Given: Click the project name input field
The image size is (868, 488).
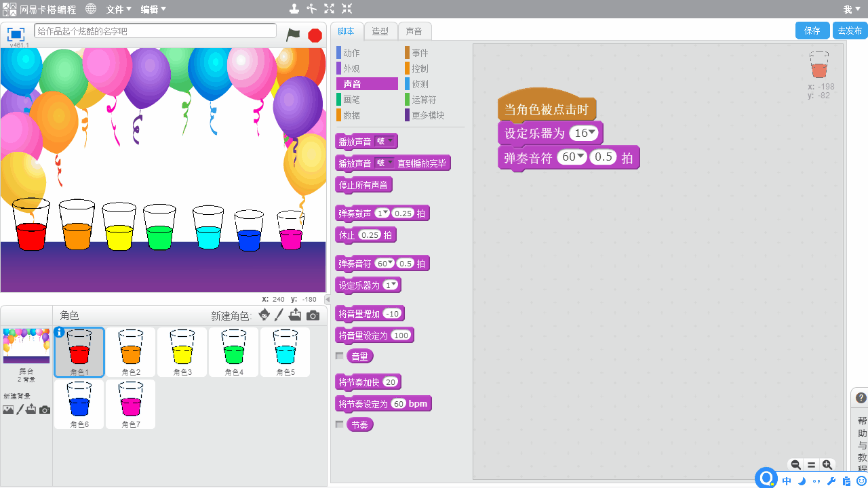Looking at the screenshot, I should (x=155, y=31).
